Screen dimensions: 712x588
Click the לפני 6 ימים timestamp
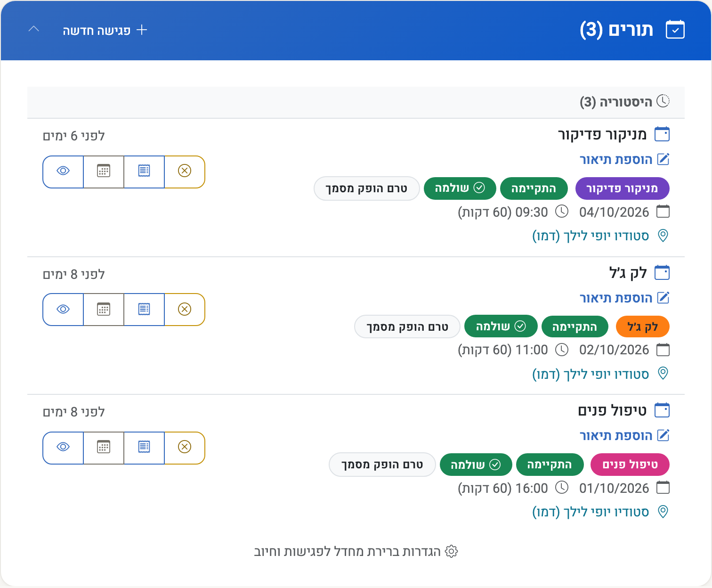click(74, 136)
